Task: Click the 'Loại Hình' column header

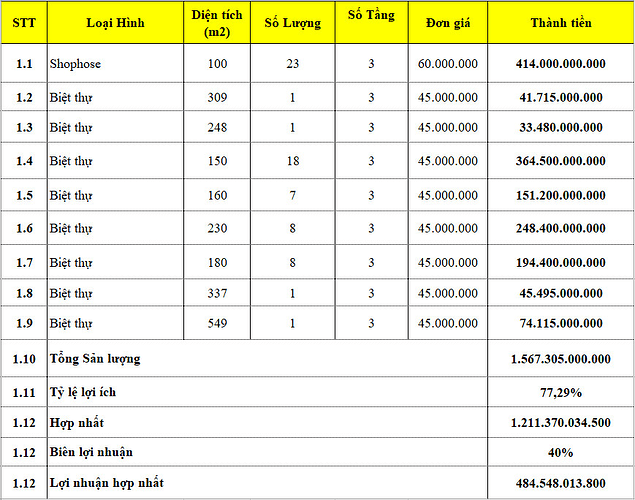Action: [x=115, y=23]
